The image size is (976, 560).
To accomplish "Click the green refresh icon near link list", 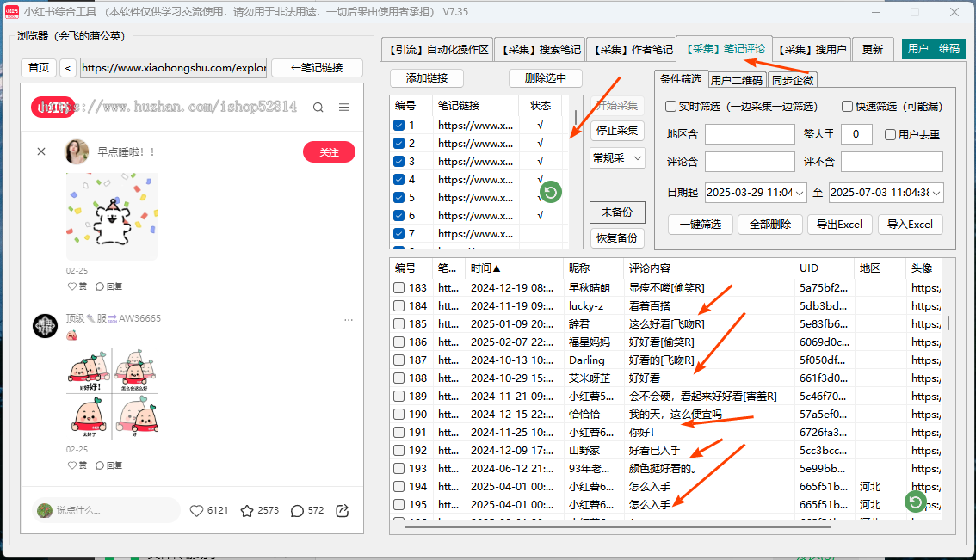I will (550, 193).
